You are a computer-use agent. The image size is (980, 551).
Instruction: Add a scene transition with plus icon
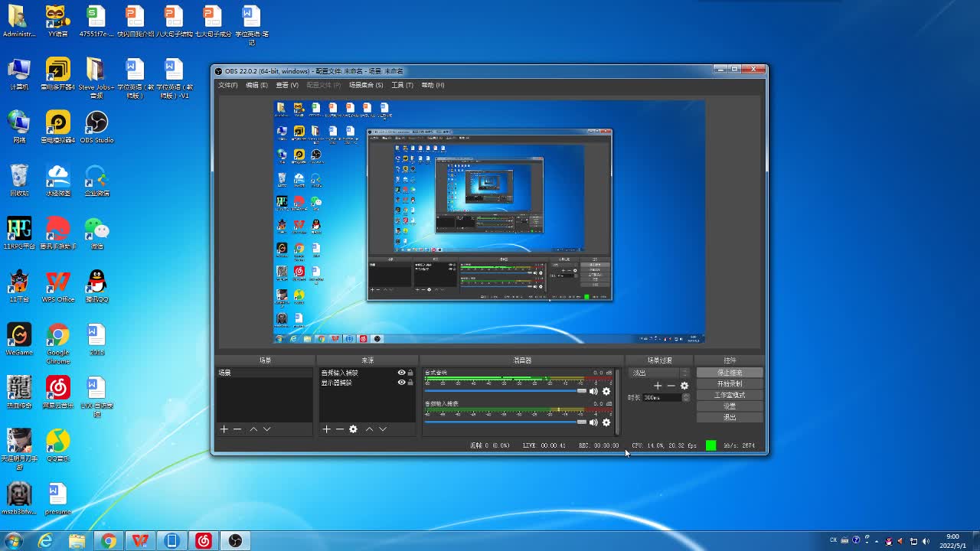click(x=657, y=386)
